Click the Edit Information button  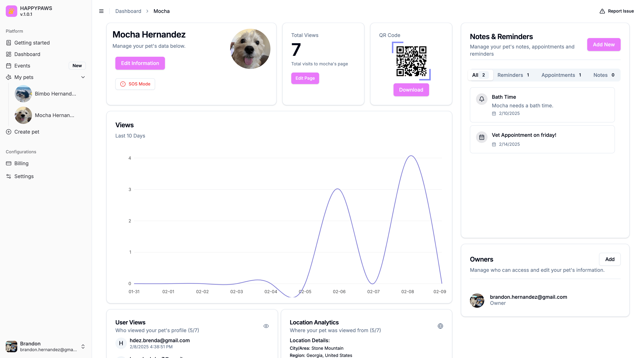[140, 63]
